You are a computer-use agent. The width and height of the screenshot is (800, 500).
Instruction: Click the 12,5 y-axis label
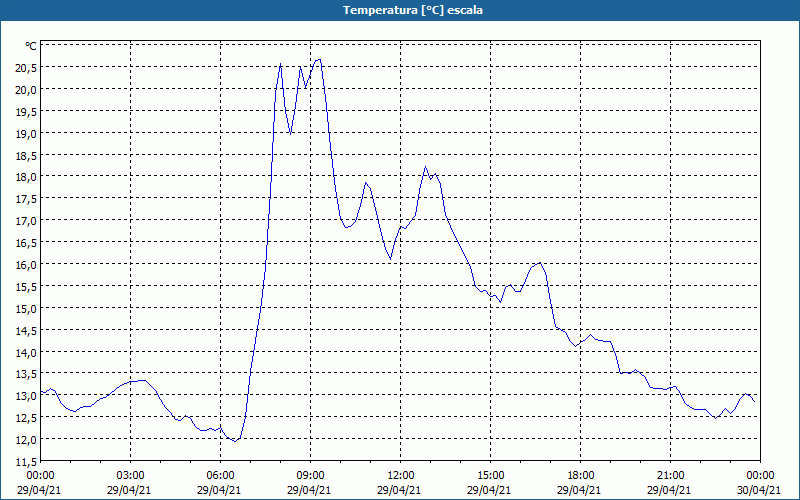26,418
